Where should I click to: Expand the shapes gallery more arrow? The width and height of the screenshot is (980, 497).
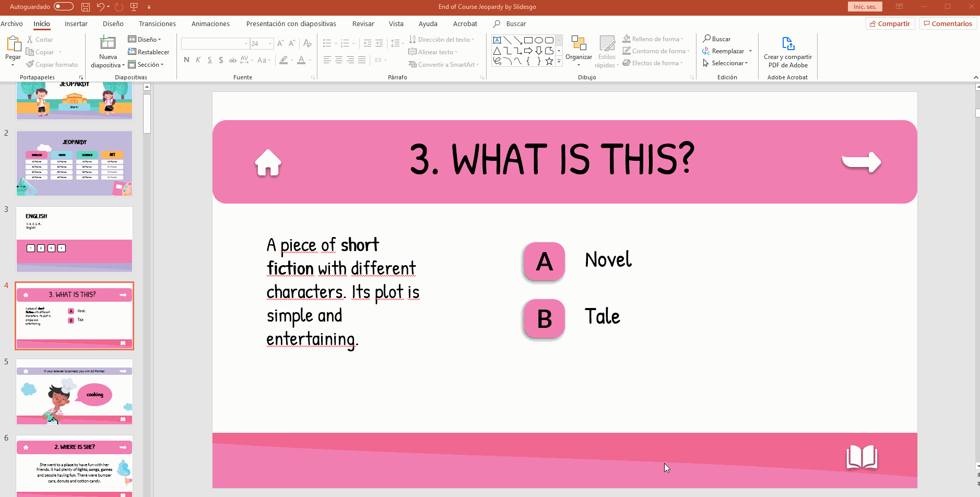click(559, 62)
